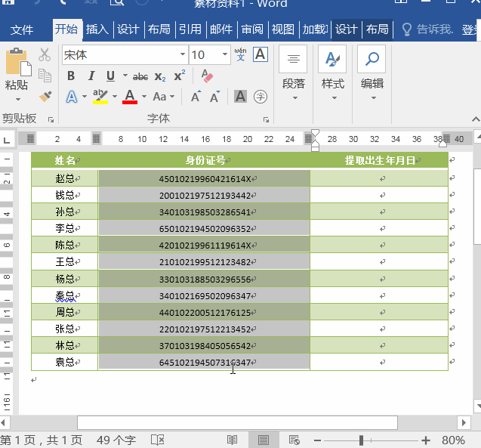
Task: Switch to the 视图 View tab
Action: tap(283, 29)
